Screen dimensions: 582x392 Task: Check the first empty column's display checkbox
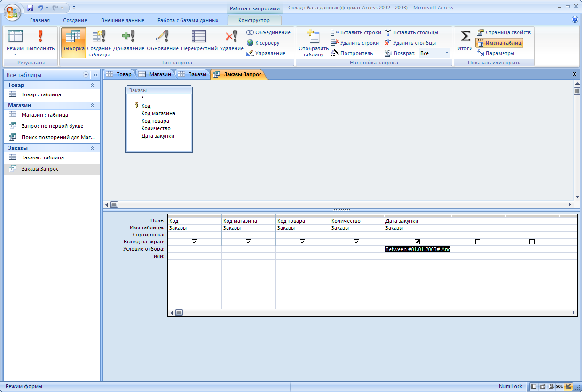(x=478, y=242)
